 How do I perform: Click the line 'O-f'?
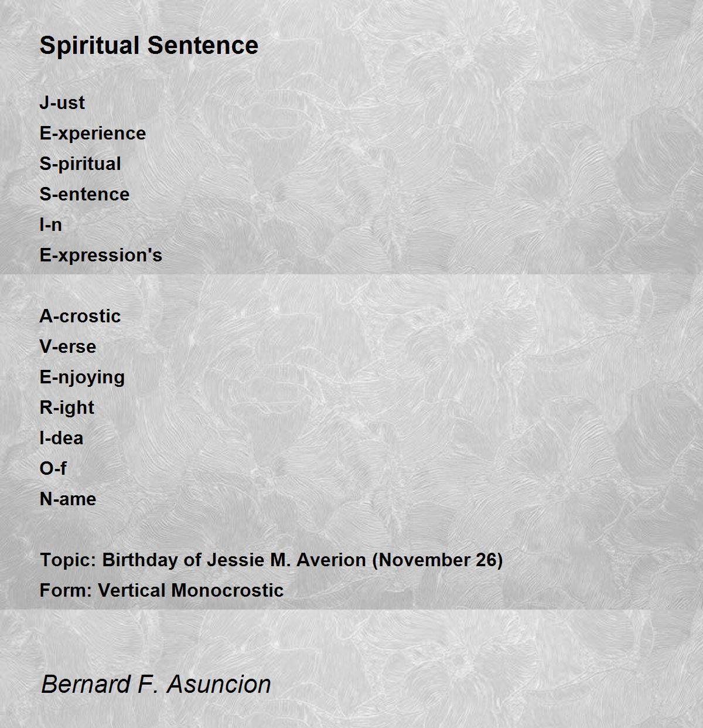pos(53,468)
